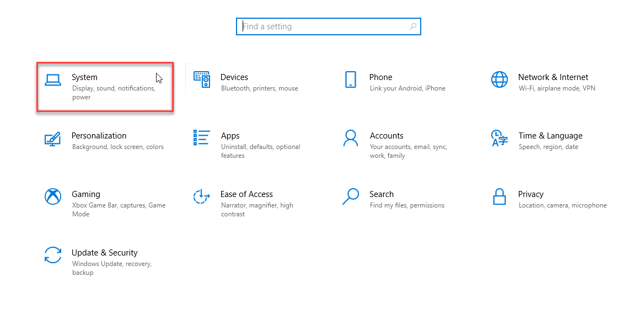This screenshot has height=335, width=644.
Task: Open Ease of Access settings title
Action: 246,194
